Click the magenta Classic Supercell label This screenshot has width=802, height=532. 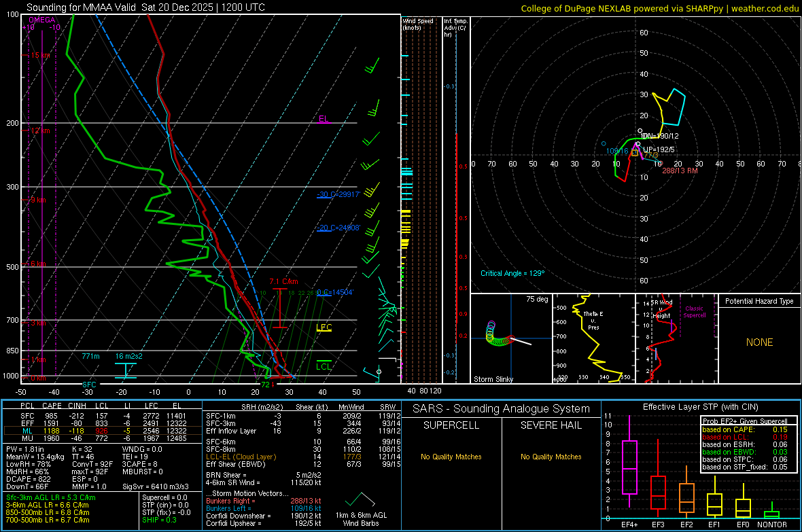pos(694,312)
